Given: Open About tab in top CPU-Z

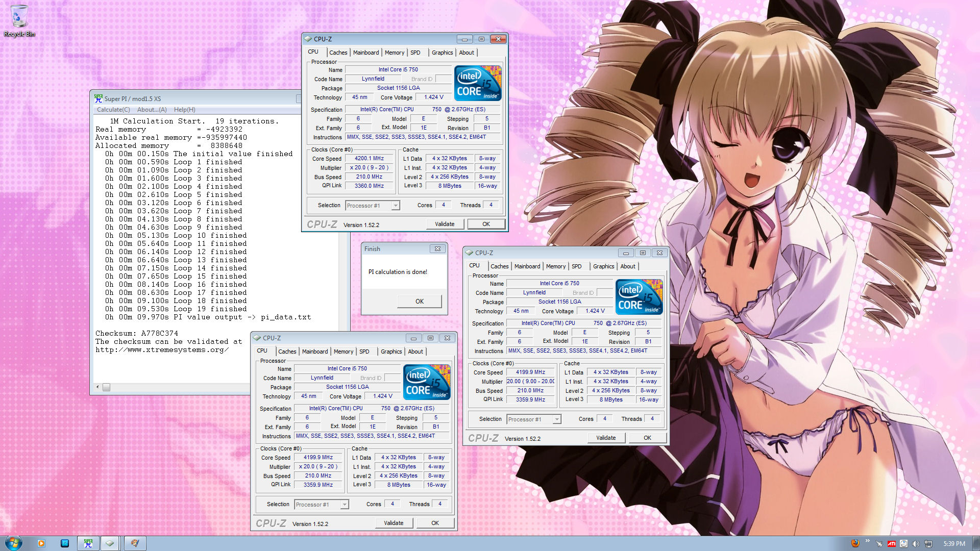Looking at the screenshot, I should (467, 53).
